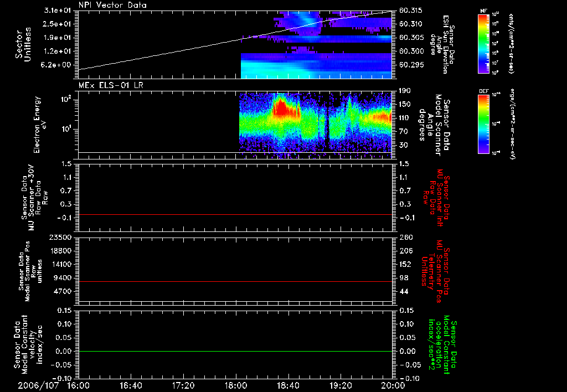The height and width of the screenshot is (392, 567).
Task: Click the 206 telemetry tick label
Action: tap(406, 251)
